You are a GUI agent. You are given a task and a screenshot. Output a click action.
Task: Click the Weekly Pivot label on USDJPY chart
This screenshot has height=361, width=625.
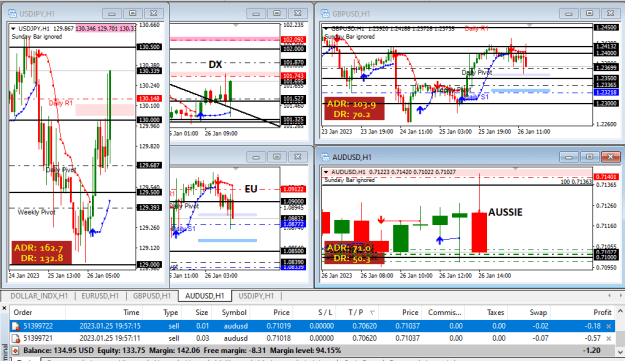pos(36,212)
